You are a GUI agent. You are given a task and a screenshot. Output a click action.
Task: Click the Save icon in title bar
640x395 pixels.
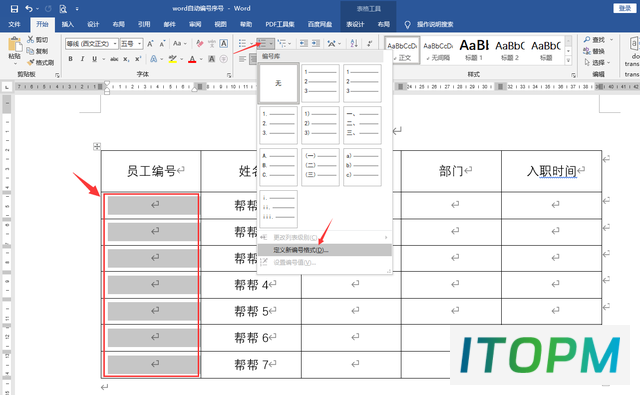point(14,9)
